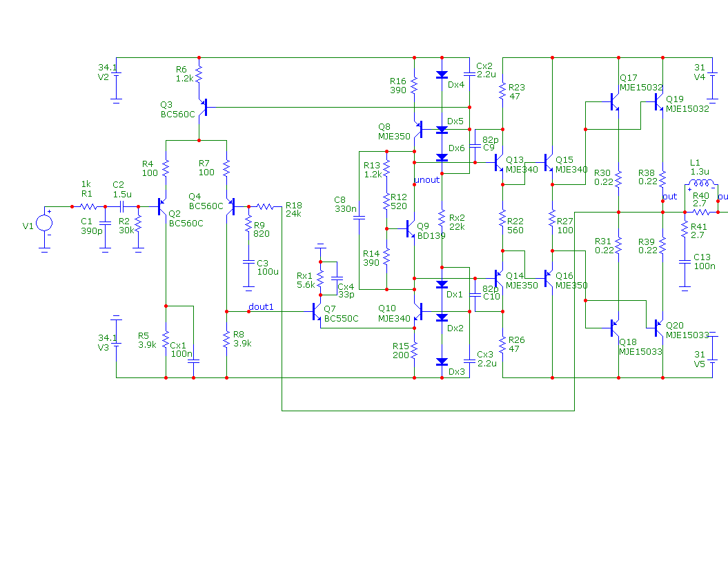Image resolution: width=728 pixels, height=561 pixels.
Task: Select the C8 330n capacitor symbol
Action: (x=360, y=217)
